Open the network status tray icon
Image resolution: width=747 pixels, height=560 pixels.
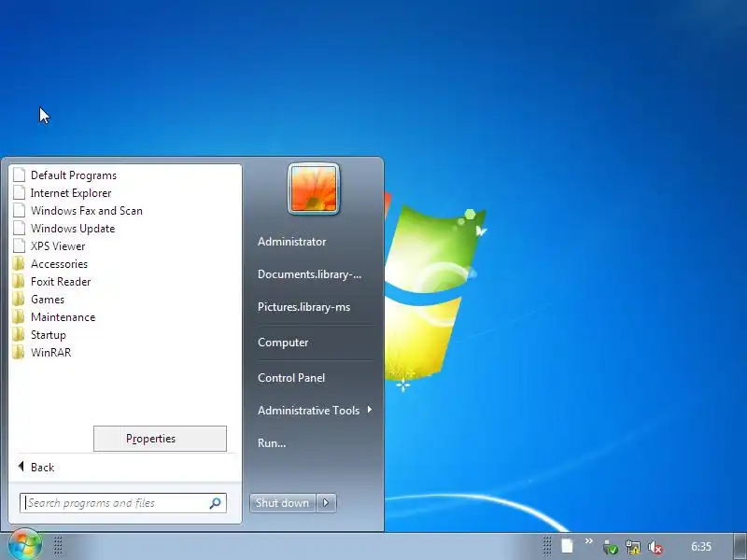633,548
